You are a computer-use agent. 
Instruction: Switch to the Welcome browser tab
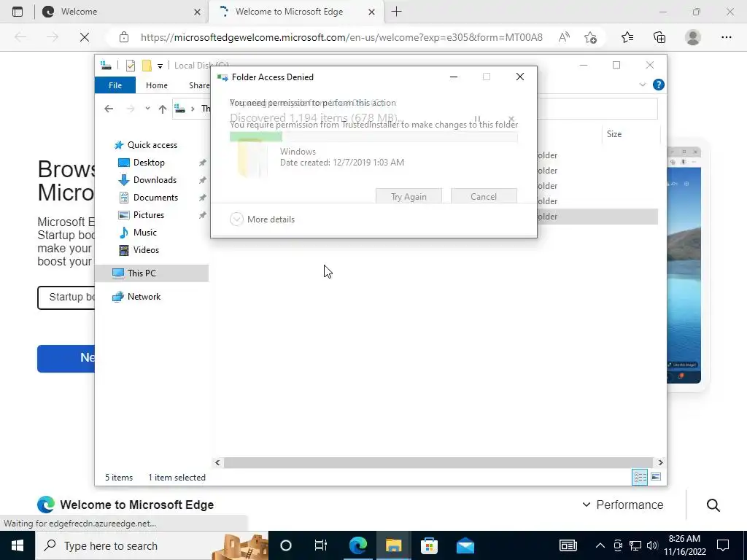[x=122, y=12]
